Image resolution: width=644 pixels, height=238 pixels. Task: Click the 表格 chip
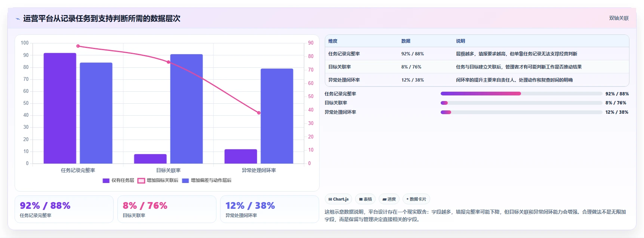click(365, 199)
